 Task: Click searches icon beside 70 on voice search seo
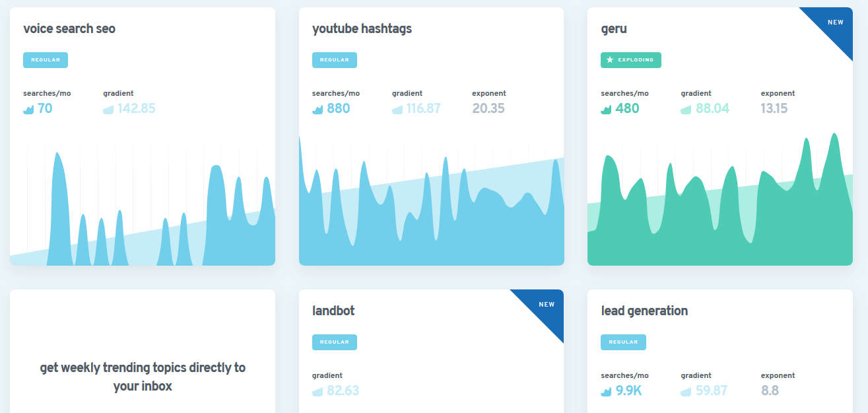[28, 109]
